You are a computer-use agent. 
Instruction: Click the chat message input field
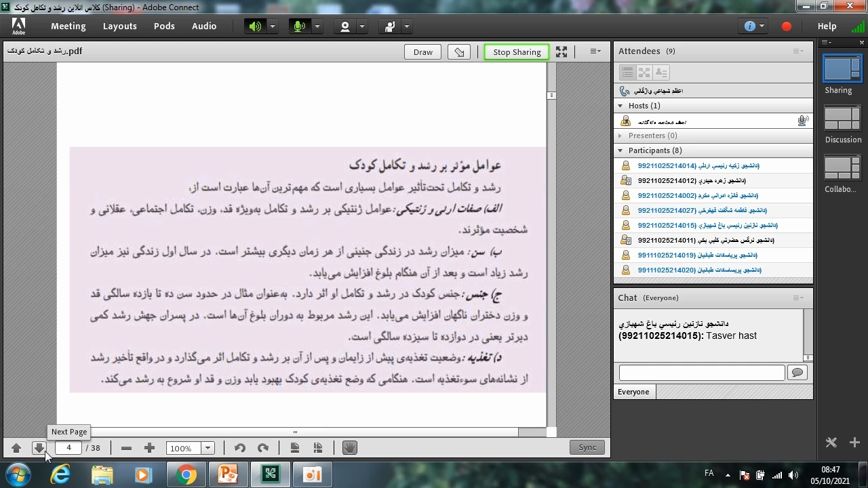pos(701,373)
